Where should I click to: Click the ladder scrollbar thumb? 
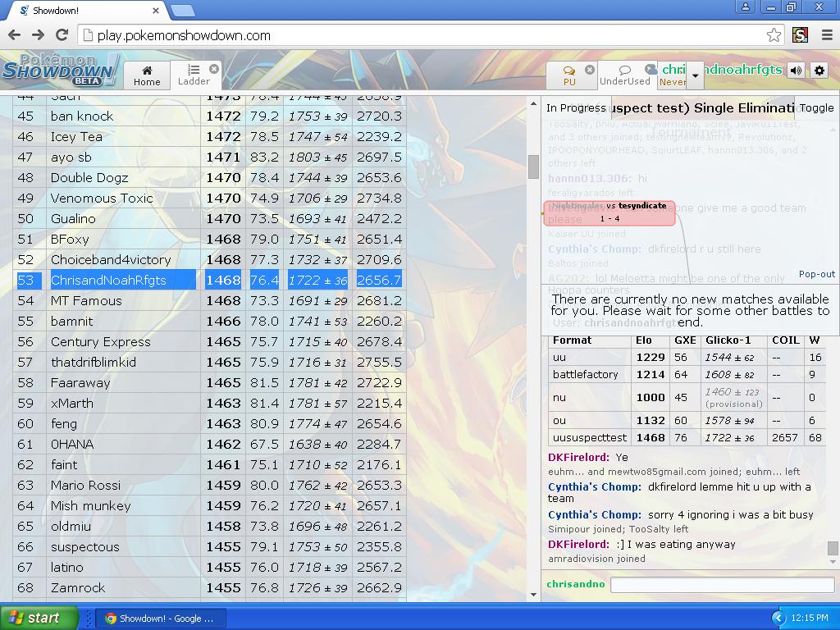[533, 167]
